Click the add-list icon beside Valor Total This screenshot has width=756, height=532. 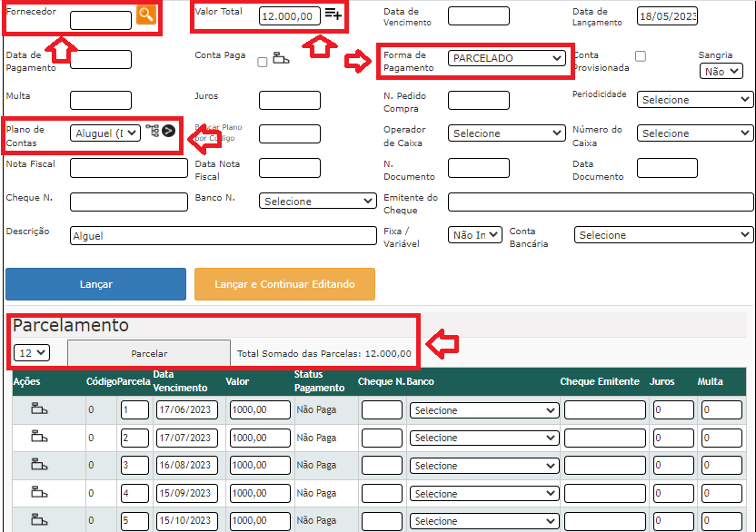click(333, 15)
